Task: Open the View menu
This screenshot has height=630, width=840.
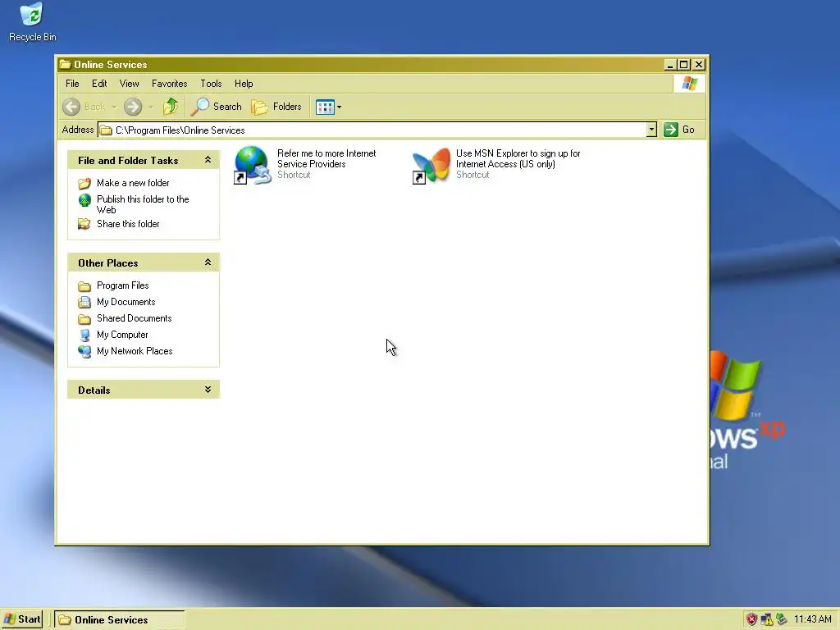Action: click(129, 84)
